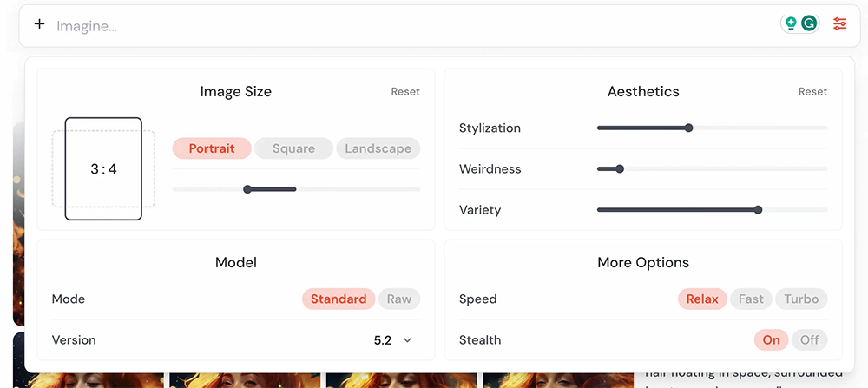Image resolution: width=868 pixels, height=388 pixels.
Task: Reset Aesthetics settings
Action: (812, 92)
